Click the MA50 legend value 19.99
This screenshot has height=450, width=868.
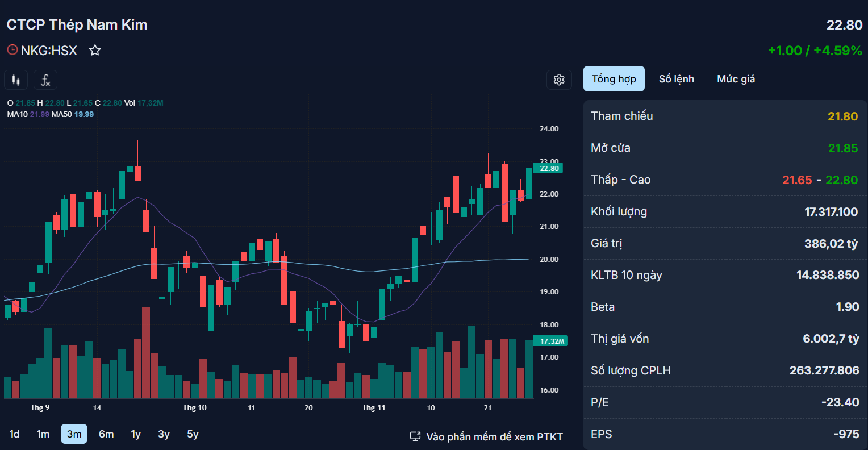pos(84,114)
